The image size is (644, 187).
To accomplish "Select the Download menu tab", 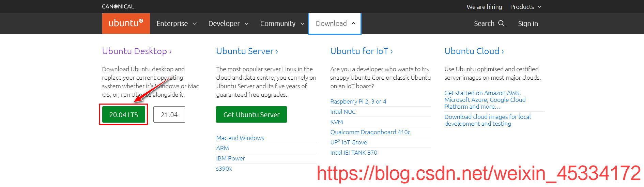I will (335, 24).
